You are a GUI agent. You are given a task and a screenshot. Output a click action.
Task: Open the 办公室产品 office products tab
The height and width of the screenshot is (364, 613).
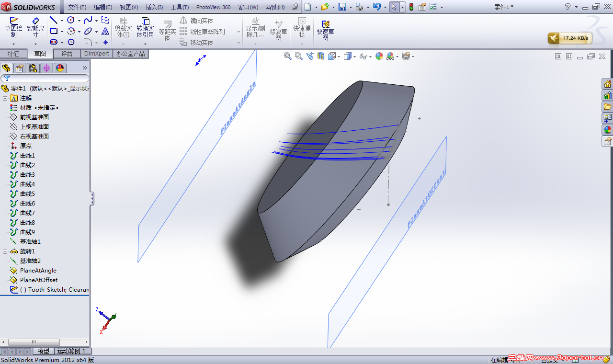coord(130,54)
